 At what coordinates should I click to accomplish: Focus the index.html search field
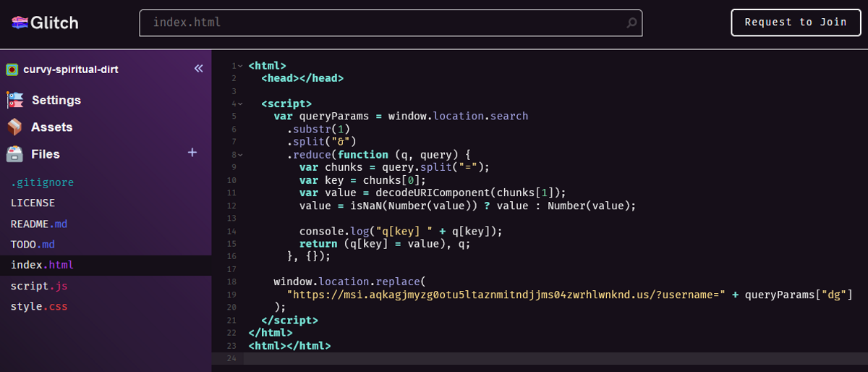pyautogui.click(x=391, y=22)
